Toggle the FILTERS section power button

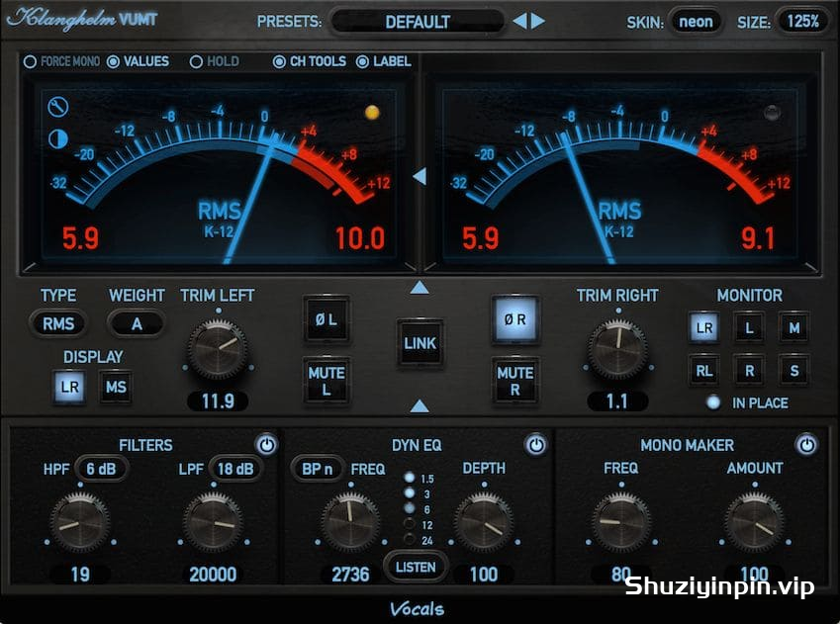point(266,445)
